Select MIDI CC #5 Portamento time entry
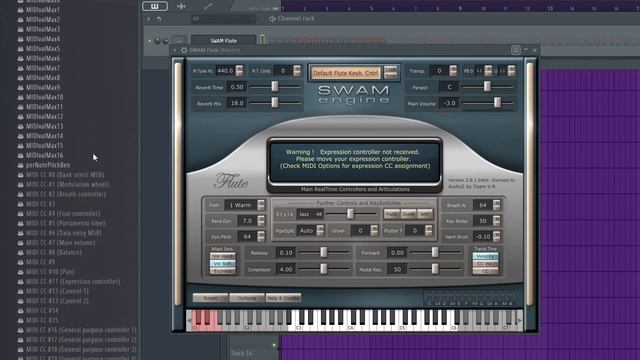This screenshot has height=360, width=640. tap(65, 223)
